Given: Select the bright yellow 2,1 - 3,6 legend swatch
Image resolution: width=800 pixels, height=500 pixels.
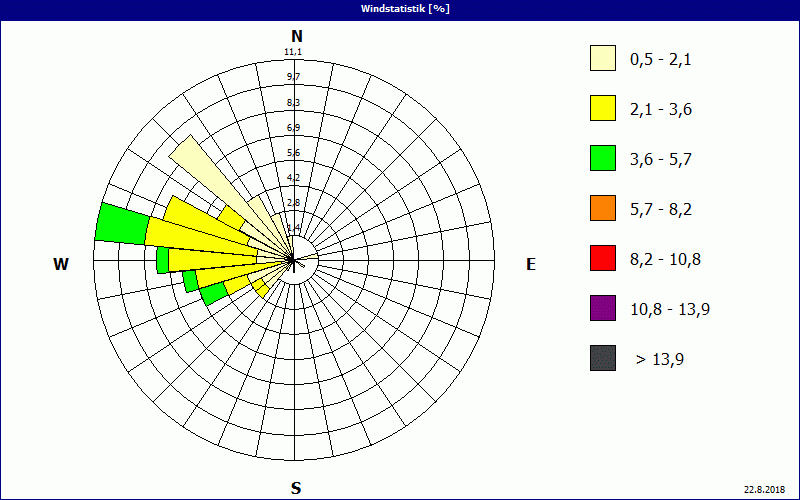Looking at the screenshot, I should 602,108.
